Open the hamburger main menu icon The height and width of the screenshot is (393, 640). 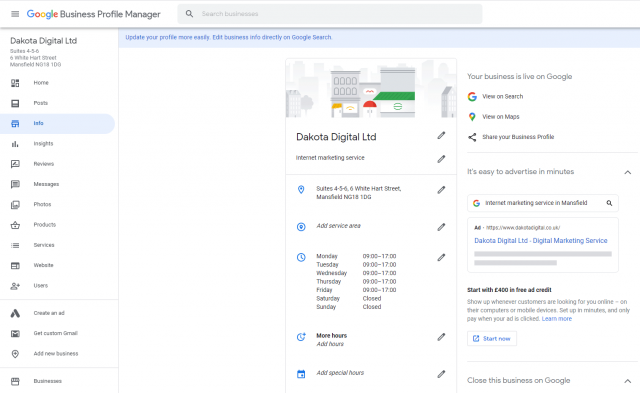[15, 14]
